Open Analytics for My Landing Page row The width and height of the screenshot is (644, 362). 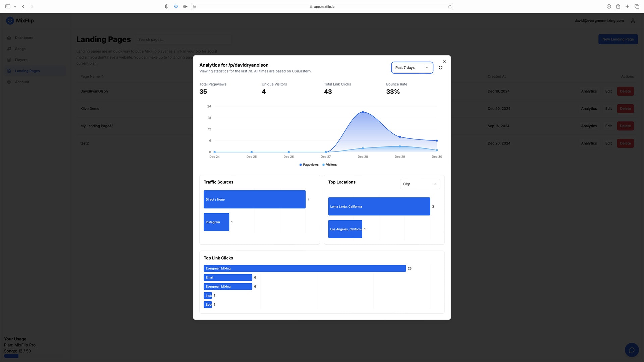coord(589,126)
